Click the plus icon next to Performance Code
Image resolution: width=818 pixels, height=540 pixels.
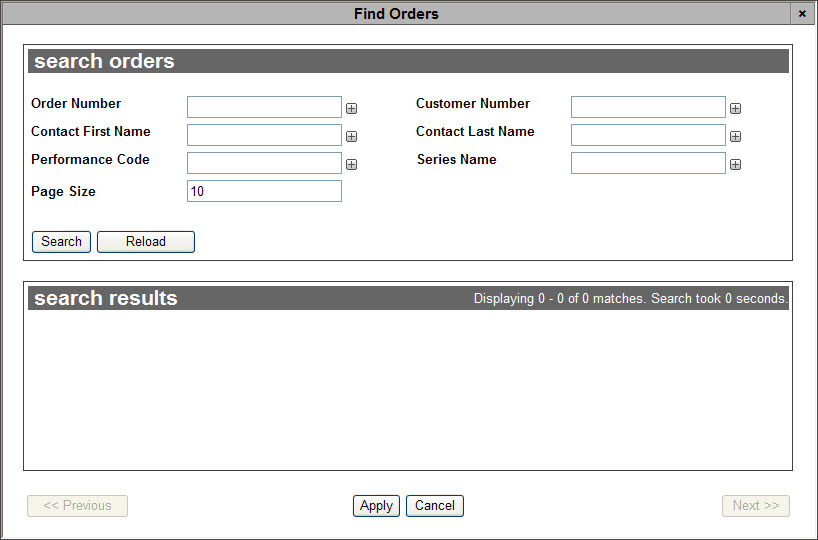[352, 165]
